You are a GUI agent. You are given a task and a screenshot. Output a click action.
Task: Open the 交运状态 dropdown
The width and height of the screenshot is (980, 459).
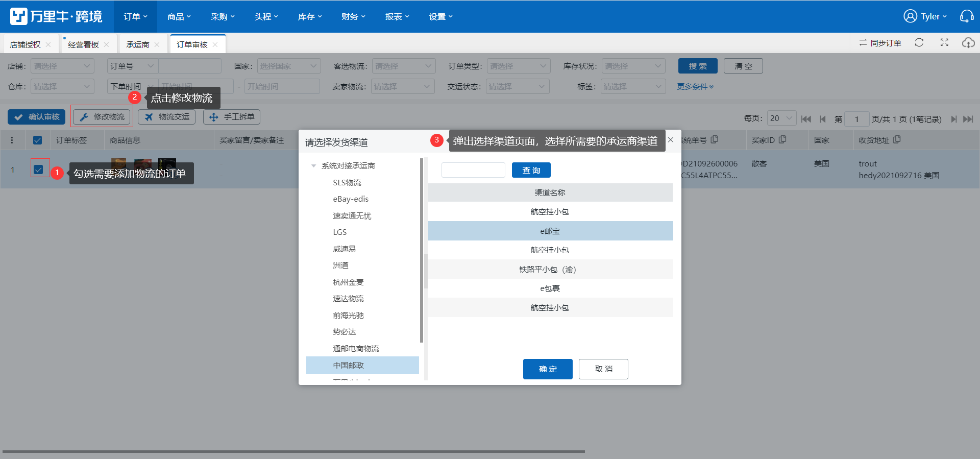coord(518,86)
